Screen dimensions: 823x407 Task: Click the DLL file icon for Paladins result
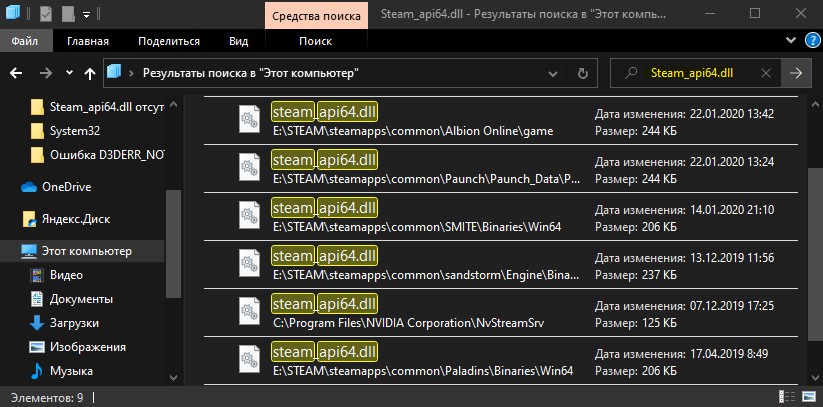pos(249,359)
